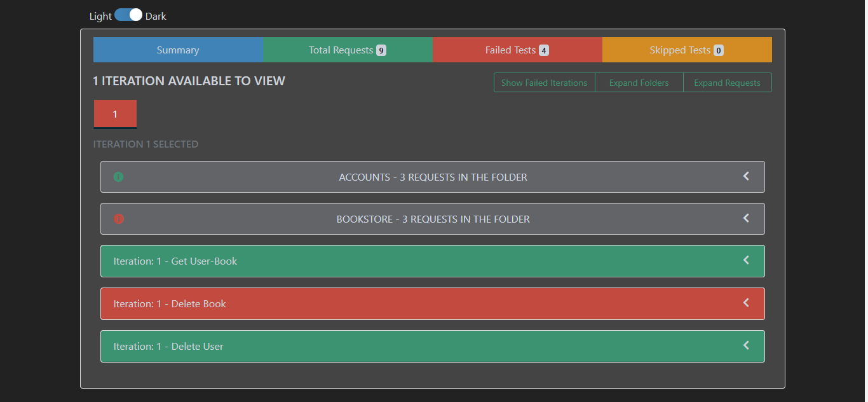Click 'Accounts - 3 Requests in the Folder' text
Image resolution: width=868 pixels, height=402 pixels.
pyautogui.click(x=433, y=177)
